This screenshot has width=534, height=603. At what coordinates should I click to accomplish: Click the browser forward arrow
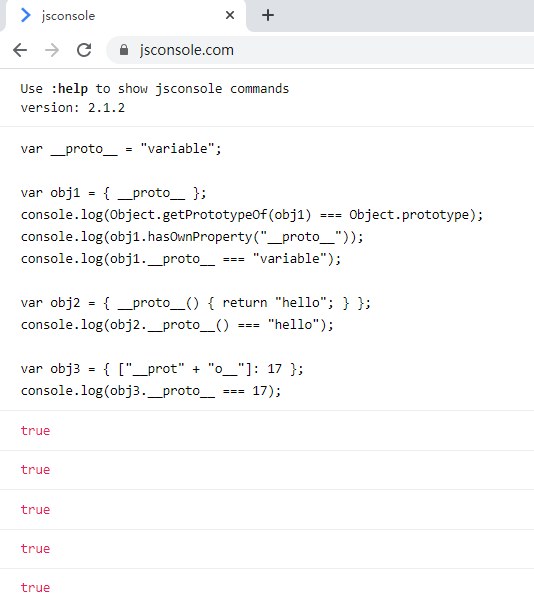pos(52,50)
